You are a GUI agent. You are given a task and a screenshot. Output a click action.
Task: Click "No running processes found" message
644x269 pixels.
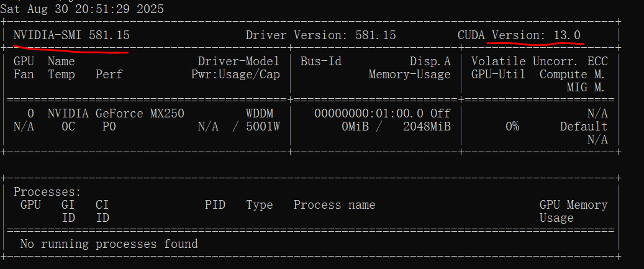(109, 244)
